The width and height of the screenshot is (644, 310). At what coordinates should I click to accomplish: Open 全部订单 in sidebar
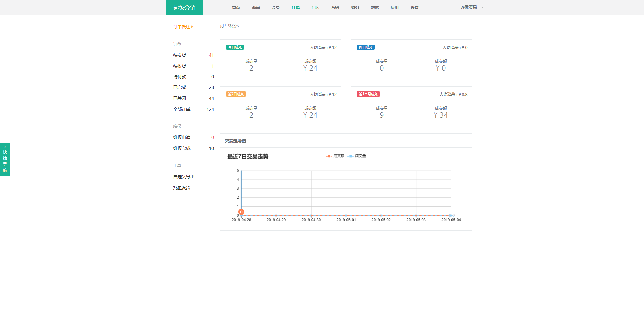tap(182, 109)
